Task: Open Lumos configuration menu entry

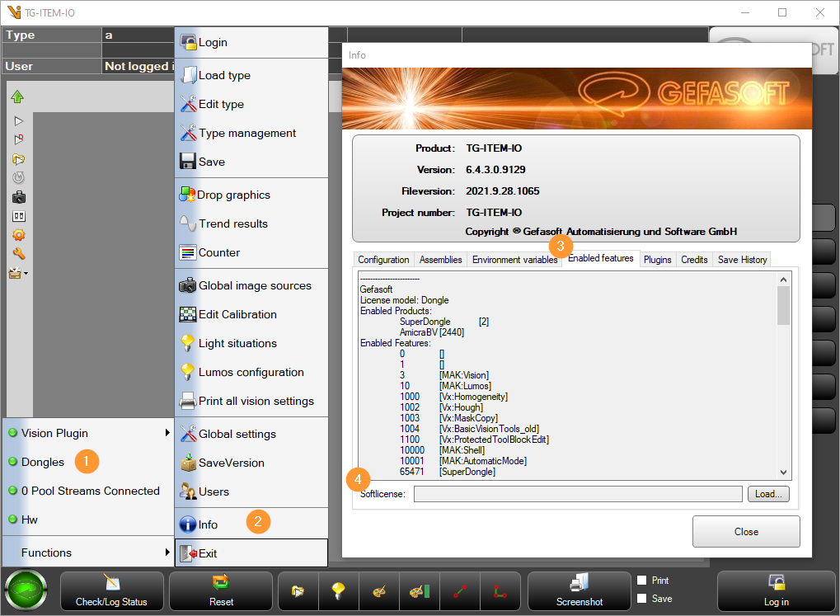Action: pos(251,372)
